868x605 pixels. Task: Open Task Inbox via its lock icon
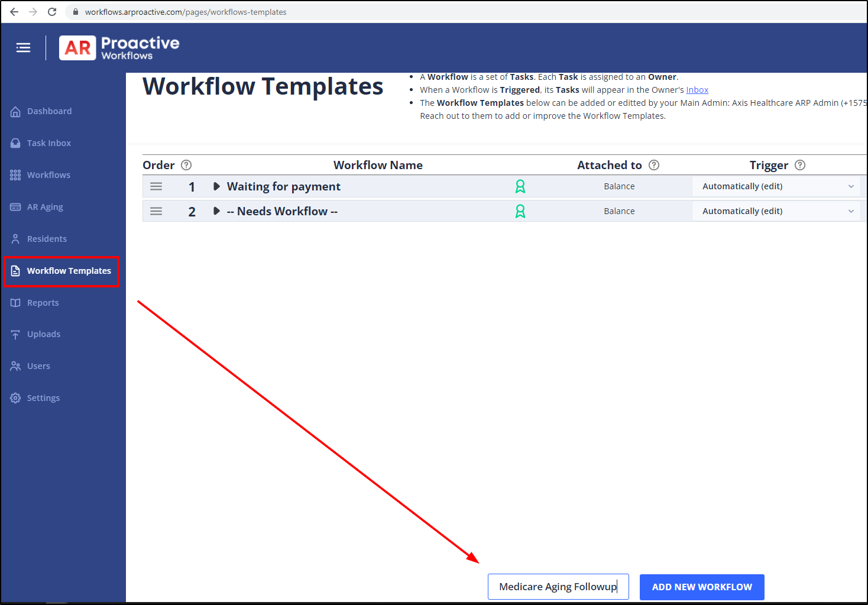[15, 143]
